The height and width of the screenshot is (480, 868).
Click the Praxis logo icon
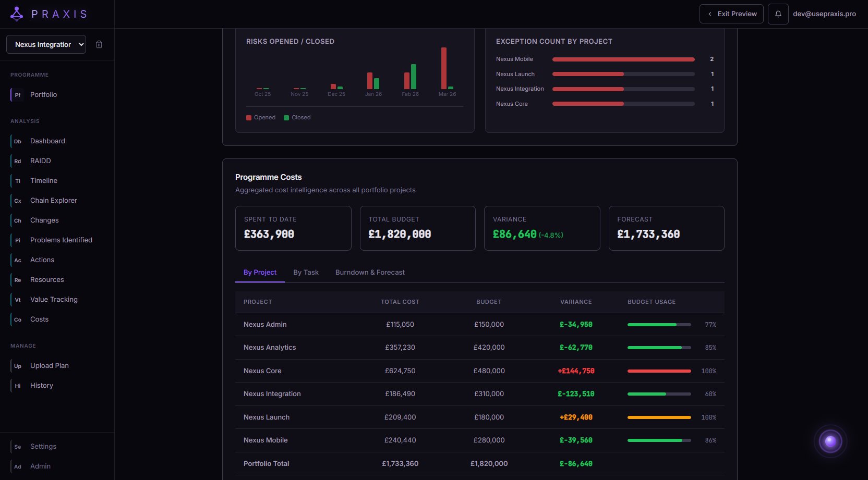coord(16,14)
